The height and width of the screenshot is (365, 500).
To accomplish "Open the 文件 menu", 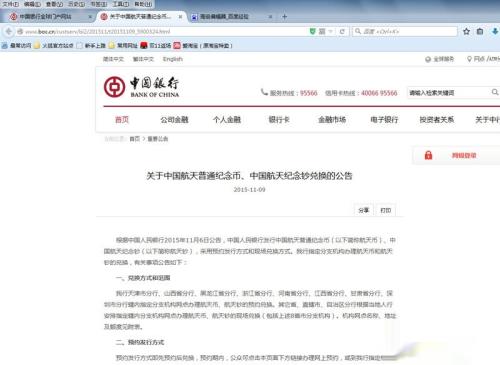I will [10, 4].
